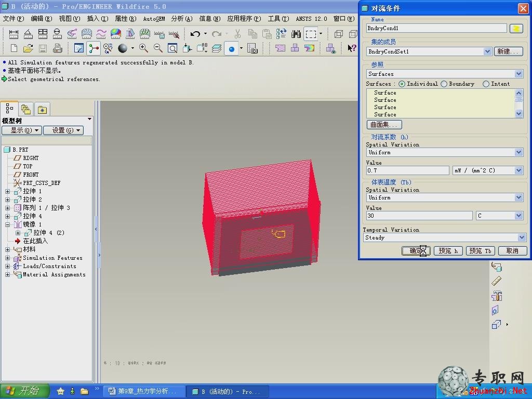532x399 pixels.
Task: Switch to 第9章_热力学分析 taskbar window
Action: tap(144, 391)
